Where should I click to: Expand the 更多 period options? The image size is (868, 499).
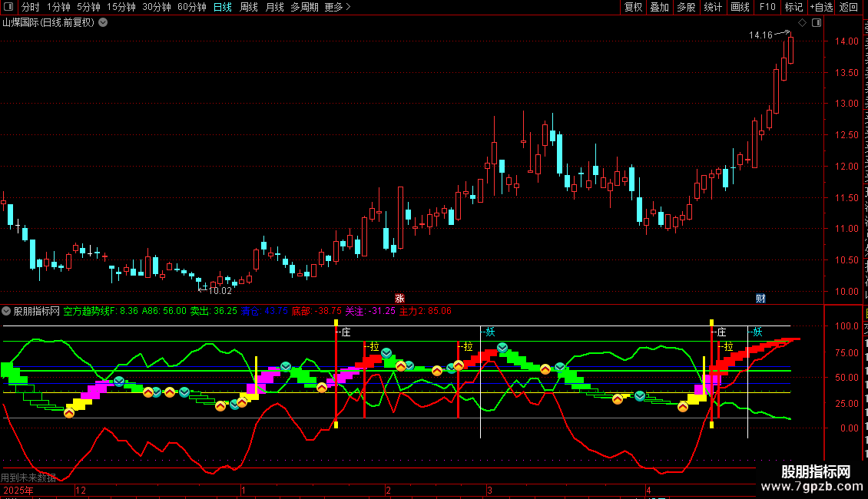338,7
